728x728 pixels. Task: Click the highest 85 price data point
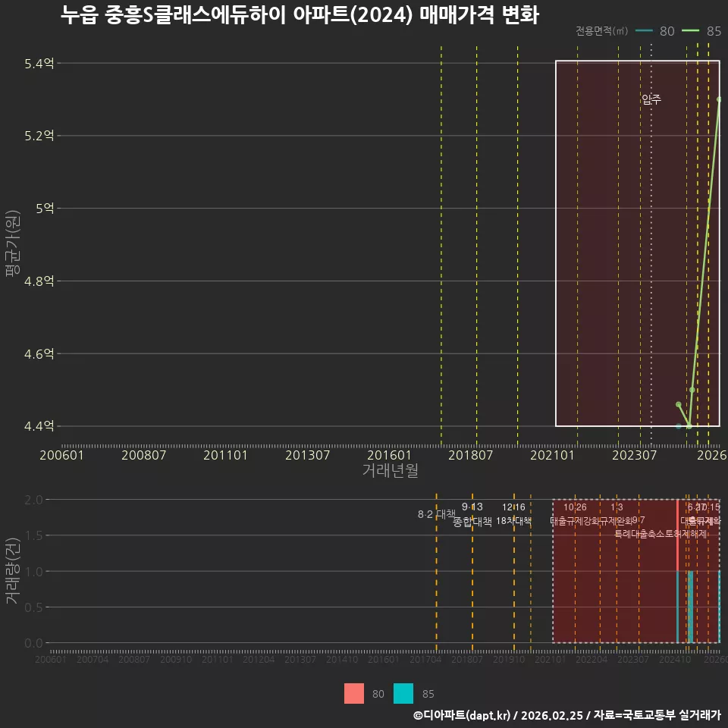click(x=719, y=99)
